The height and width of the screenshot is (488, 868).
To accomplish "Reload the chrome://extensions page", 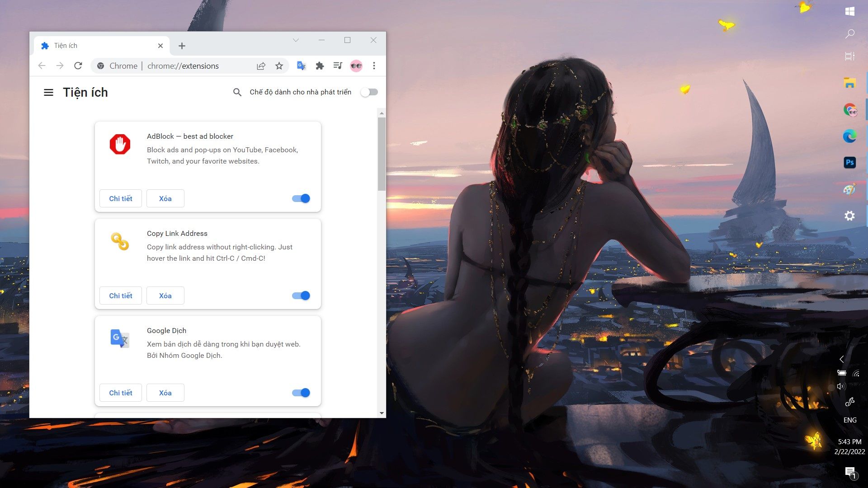I will (x=78, y=66).
